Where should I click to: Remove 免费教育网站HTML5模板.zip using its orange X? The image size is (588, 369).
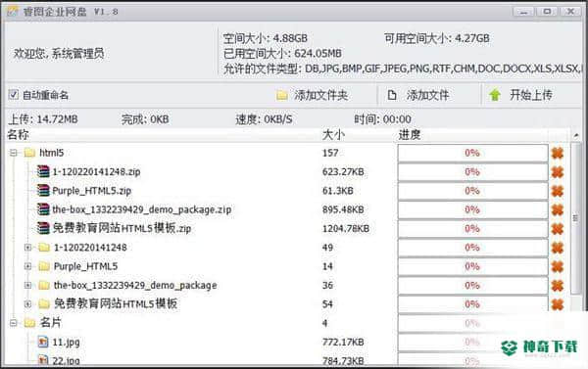(x=558, y=228)
